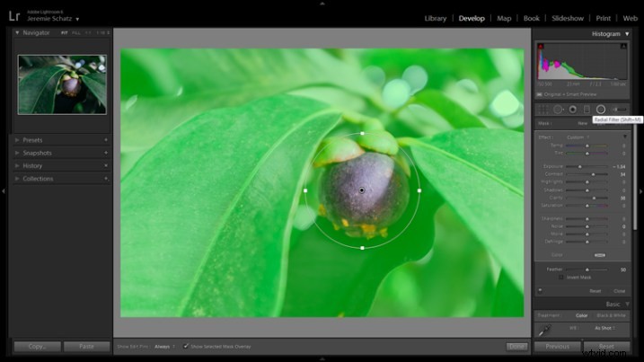
Task: Open the Jeremie Schatz identity menu
Action: click(x=53, y=19)
